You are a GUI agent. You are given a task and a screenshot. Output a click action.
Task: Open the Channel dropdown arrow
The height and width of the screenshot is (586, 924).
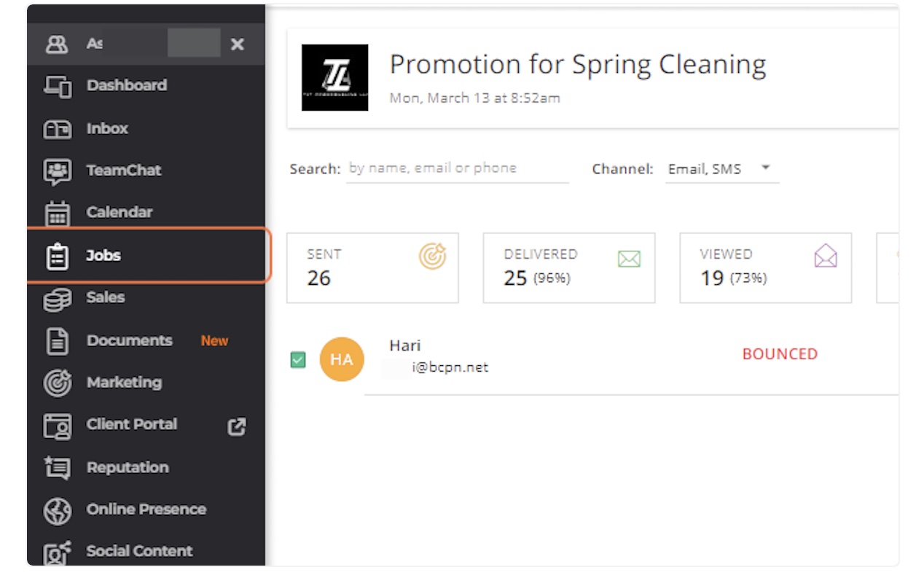pyautogui.click(x=766, y=168)
